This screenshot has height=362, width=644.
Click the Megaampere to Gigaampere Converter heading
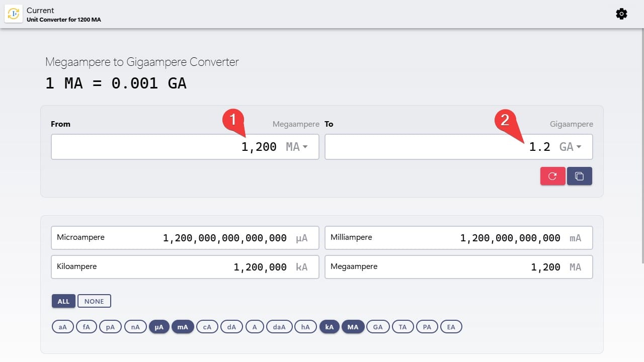pos(142,62)
